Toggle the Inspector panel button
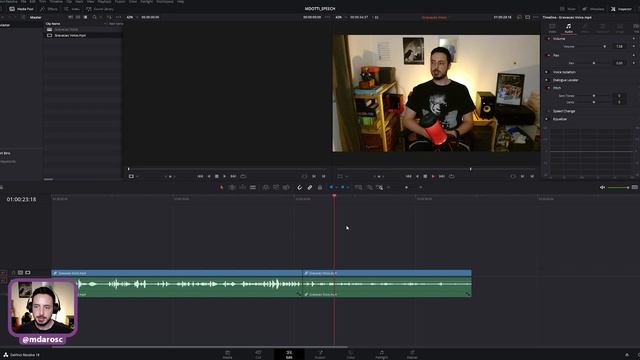Viewport: 640px width, 360px height. point(621,9)
